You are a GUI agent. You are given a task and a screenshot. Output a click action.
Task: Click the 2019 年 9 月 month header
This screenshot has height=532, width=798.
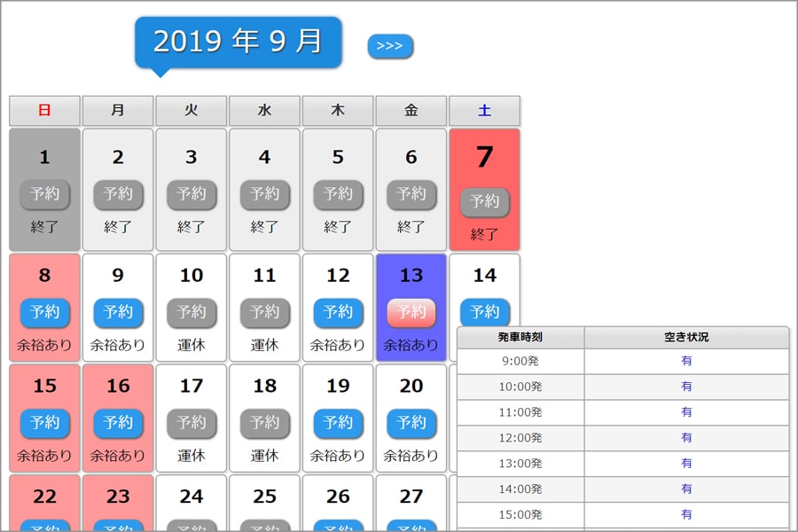click(x=239, y=42)
